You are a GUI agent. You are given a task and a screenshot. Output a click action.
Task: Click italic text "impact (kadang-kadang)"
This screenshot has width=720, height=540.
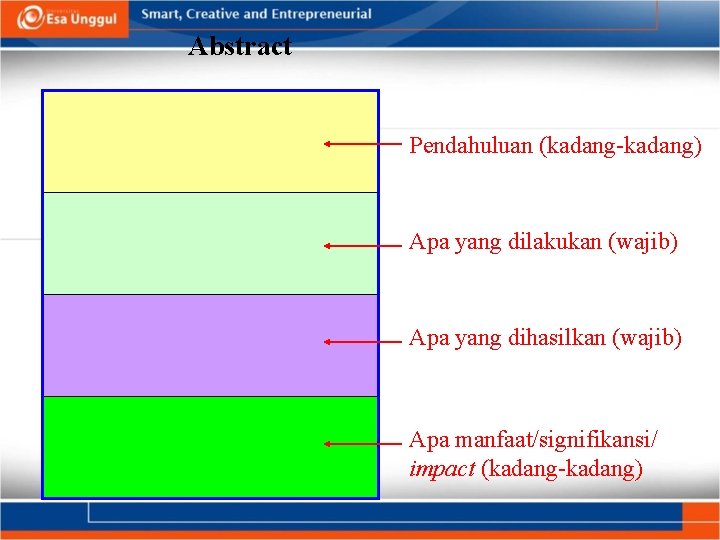pyautogui.click(x=526, y=469)
